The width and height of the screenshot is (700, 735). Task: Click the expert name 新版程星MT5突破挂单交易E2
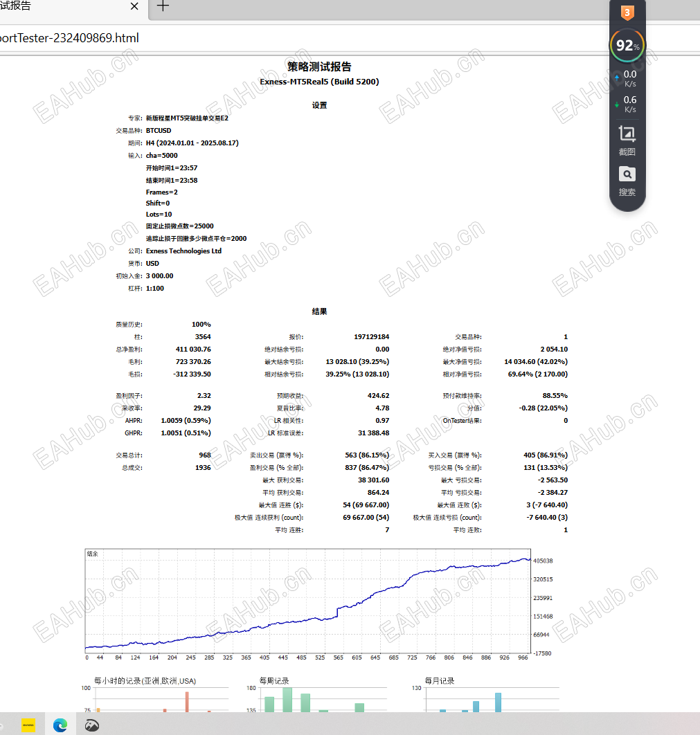click(x=187, y=118)
